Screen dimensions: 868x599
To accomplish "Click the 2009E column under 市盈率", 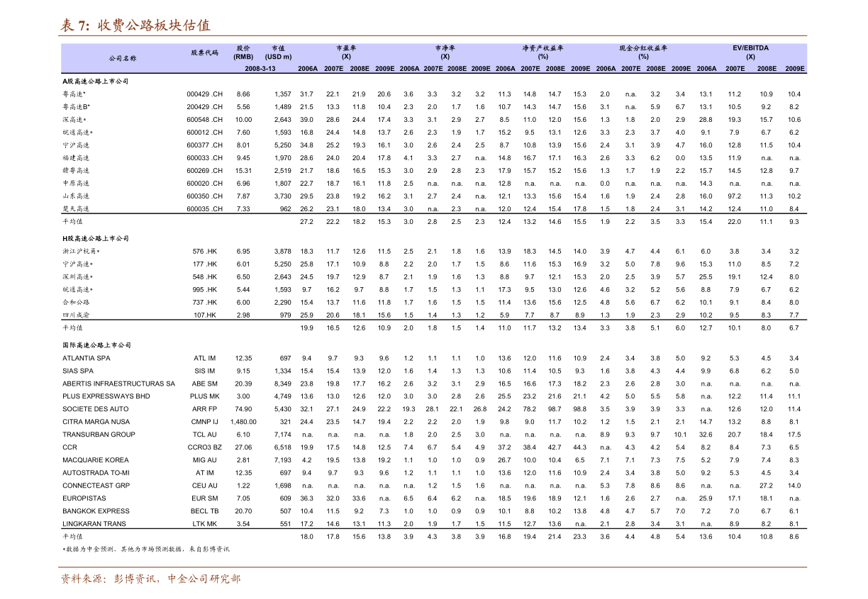I will point(385,69).
